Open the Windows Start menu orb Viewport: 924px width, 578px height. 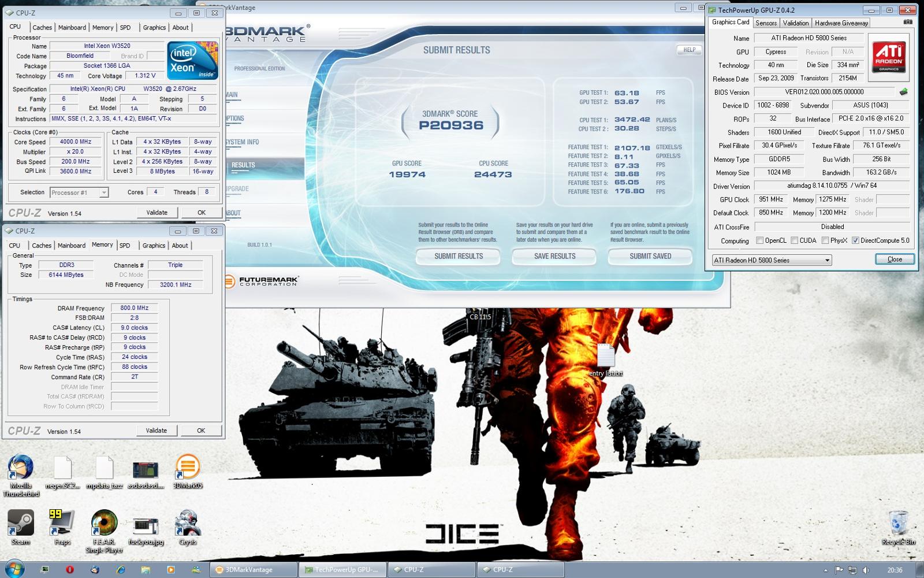click(x=14, y=569)
